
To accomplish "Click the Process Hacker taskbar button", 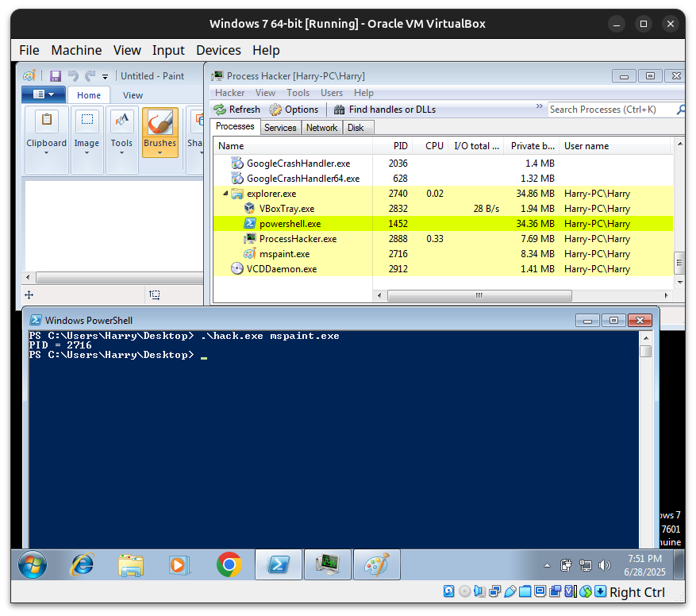I will tap(328, 564).
